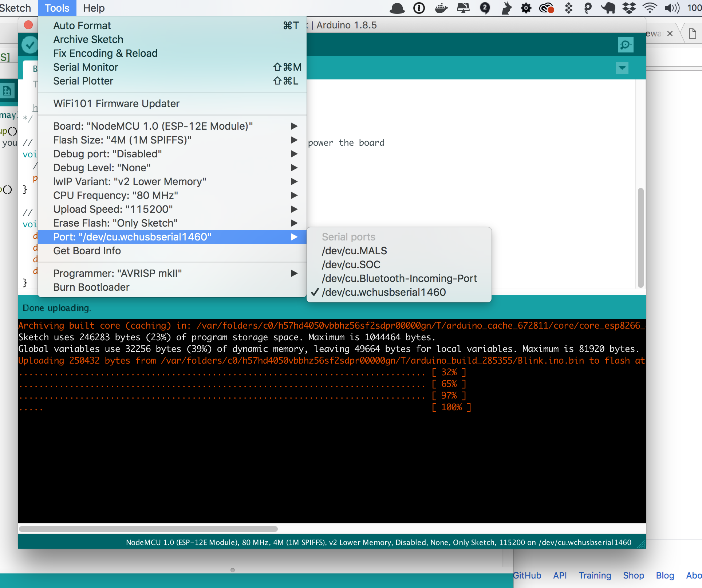Click the gear icon in menu bar
Viewport: 702px width, 588px height.
(526, 8)
